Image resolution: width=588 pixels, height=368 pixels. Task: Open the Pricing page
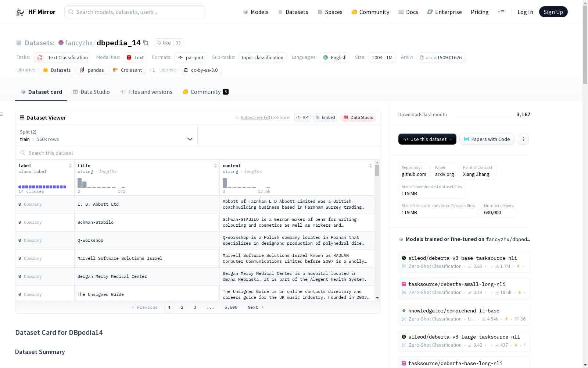[480, 12]
